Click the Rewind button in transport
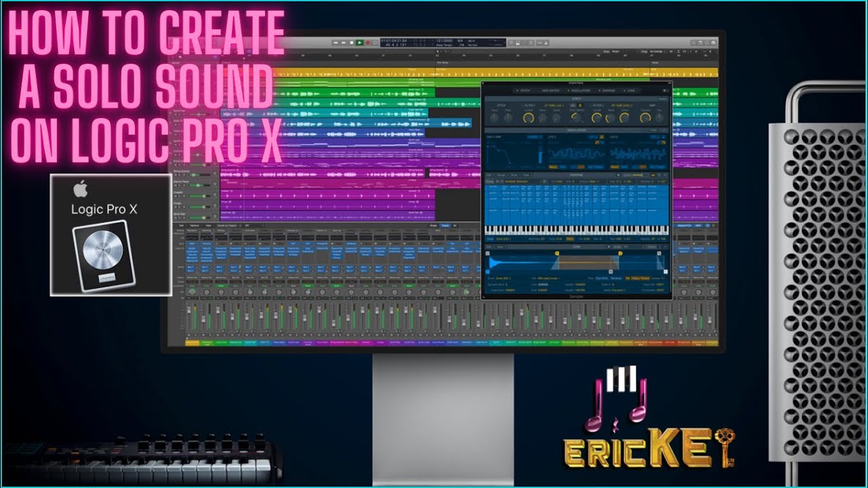 point(336,43)
